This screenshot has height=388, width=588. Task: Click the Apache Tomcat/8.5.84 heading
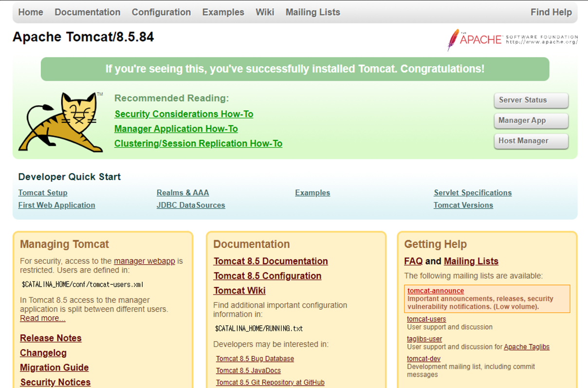click(x=83, y=37)
